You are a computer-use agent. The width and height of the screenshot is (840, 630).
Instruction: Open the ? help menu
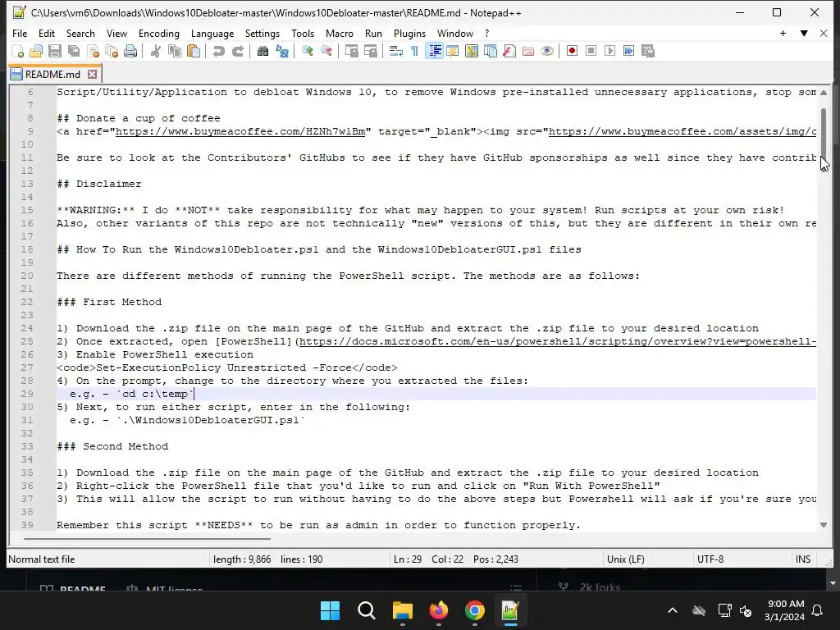487,33
